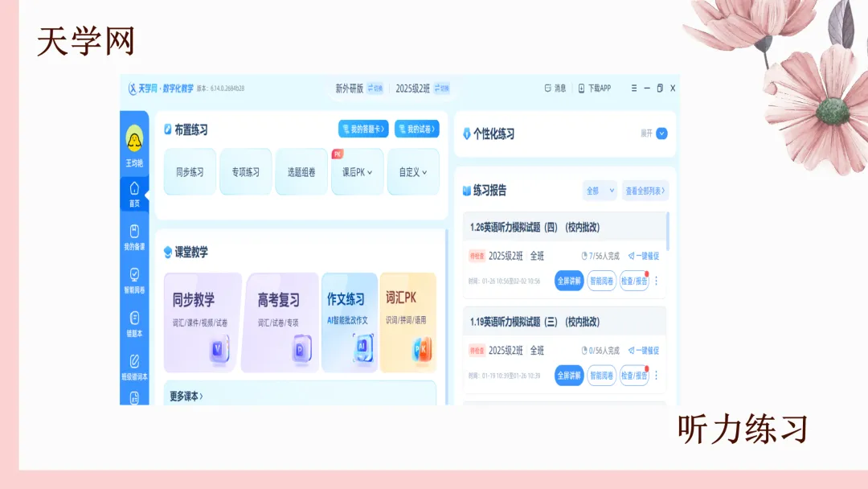The image size is (868, 489).
Task: Select 同步练习
Action: pos(190,172)
